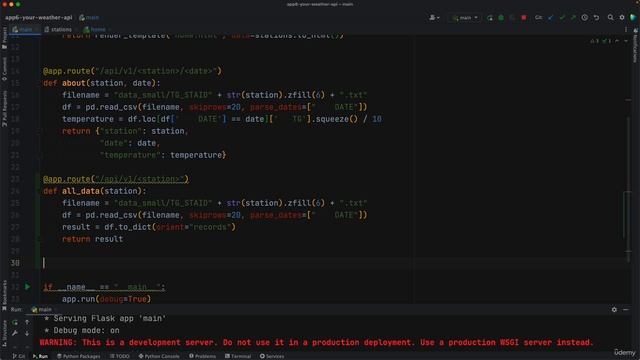Screen dimensions: 640x360
Task: Click the down arrow in Run panel
Action: [x=27, y=333]
